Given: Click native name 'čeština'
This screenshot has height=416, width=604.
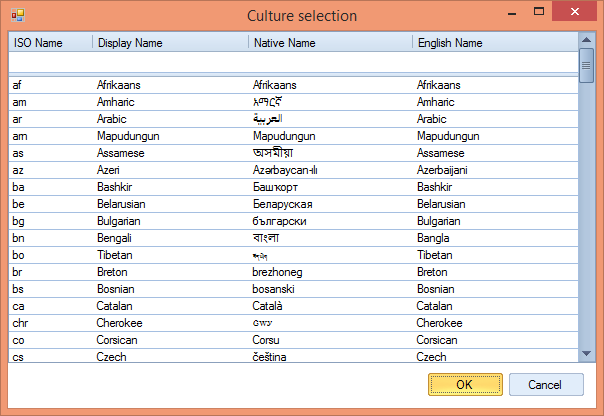Looking at the screenshot, I should 269,357.
